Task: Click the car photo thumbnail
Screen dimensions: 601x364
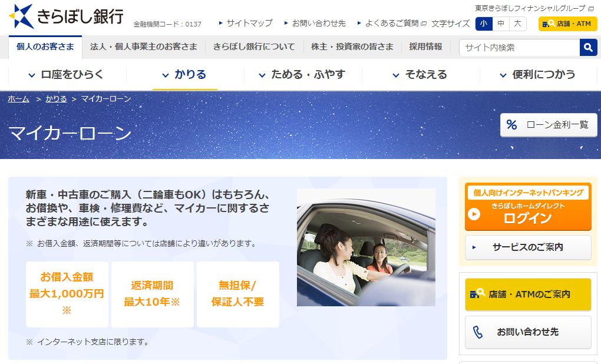Action: point(366,247)
